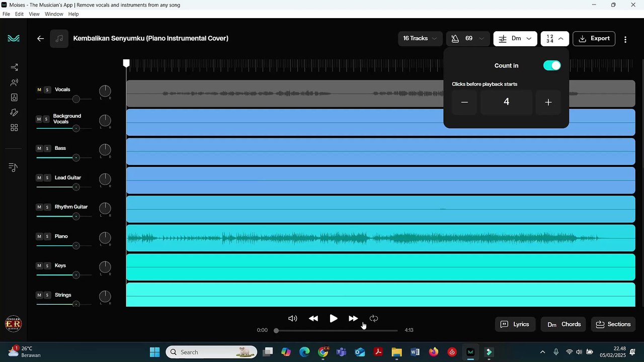Click the Piano track waveform

pos(380,238)
